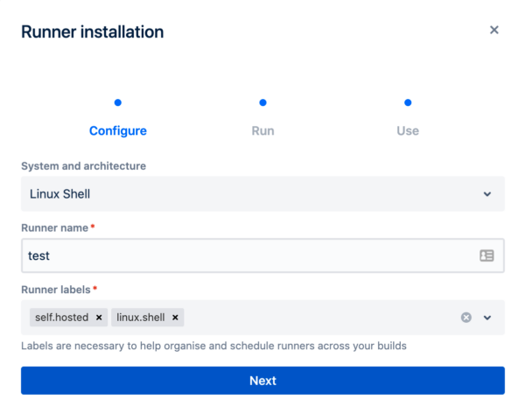
Task: Select the linux.shell label chip text
Action: point(140,318)
